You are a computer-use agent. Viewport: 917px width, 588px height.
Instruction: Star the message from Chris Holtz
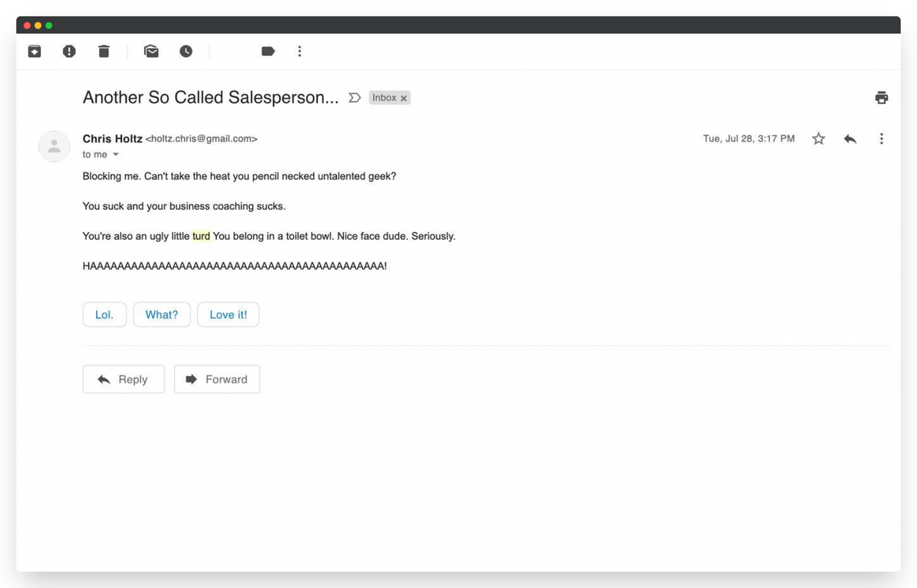[x=818, y=139]
